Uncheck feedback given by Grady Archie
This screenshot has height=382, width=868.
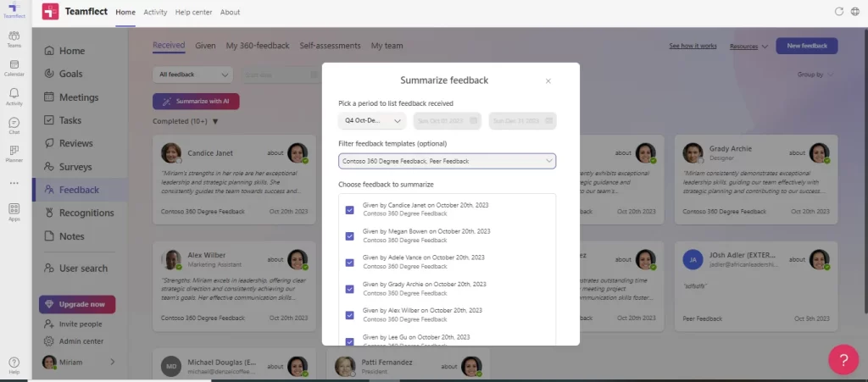[350, 289]
